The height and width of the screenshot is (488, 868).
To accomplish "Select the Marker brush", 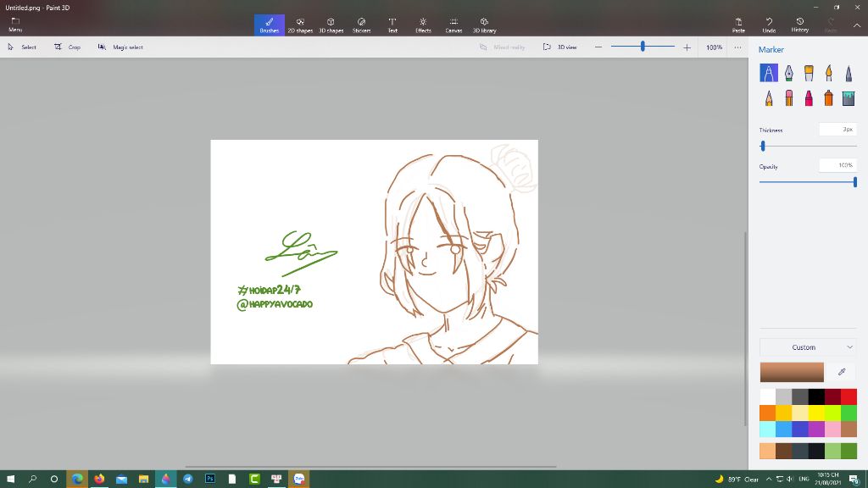I will coord(768,73).
